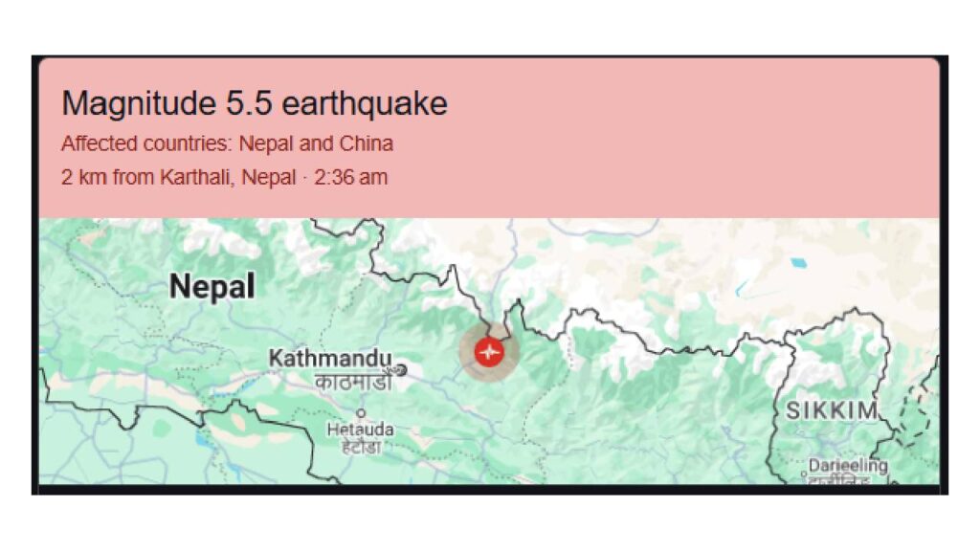Image resolution: width=980 pixels, height=551 pixels.
Task: Select the Nepal country label
Action: 212,286
